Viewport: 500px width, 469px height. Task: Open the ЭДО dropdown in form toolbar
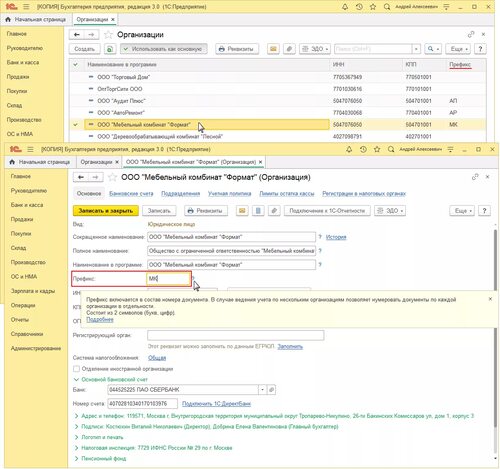390,211
